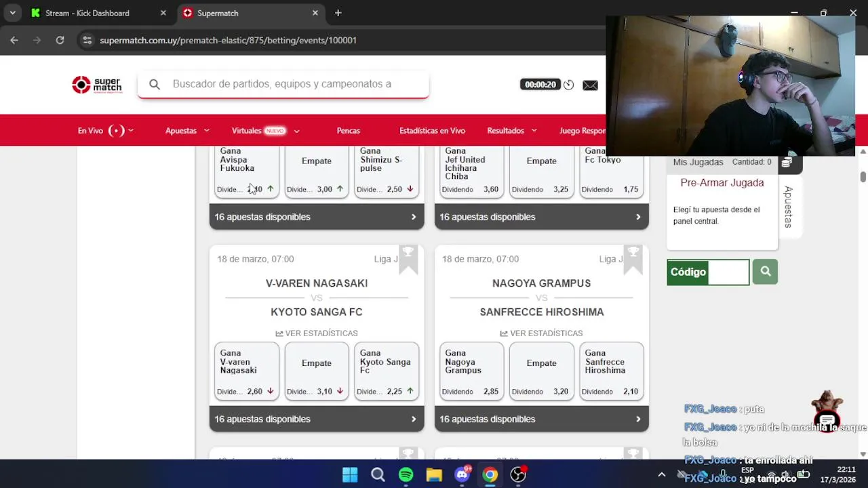Close the Kick Dashboard tab
This screenshot has height=488, width=868.
[x=163, y=13]
